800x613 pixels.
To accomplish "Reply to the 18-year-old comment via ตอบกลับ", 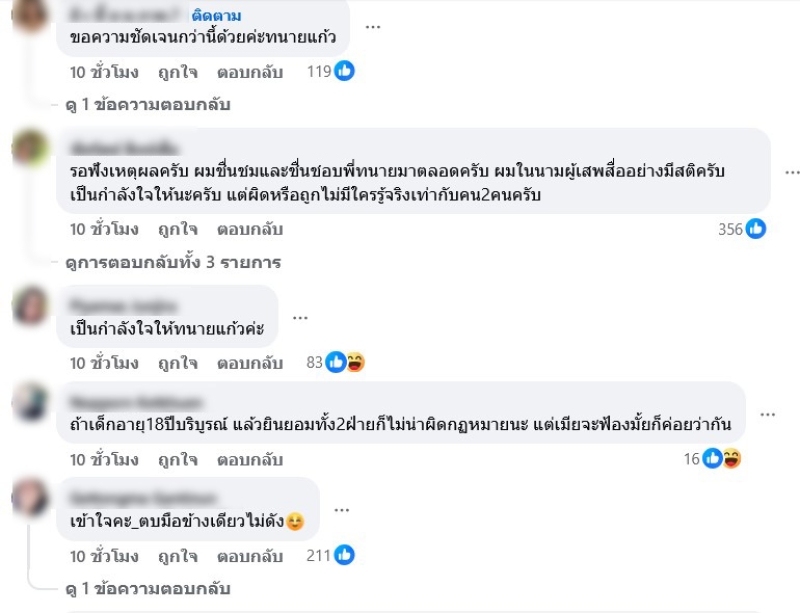I will (250, 460).
